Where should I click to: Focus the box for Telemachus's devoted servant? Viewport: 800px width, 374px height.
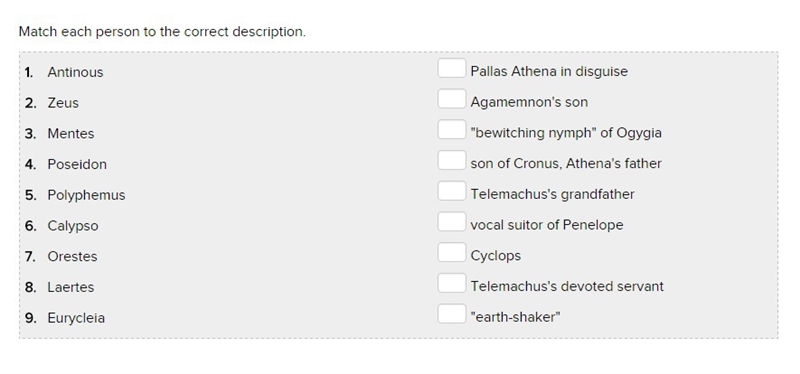click(x=452, y=283)
